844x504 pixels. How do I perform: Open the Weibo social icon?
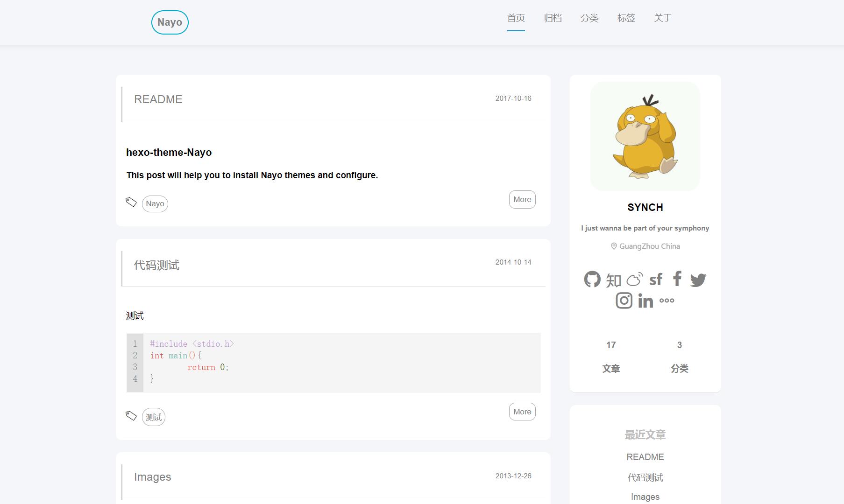coord(635,279)
